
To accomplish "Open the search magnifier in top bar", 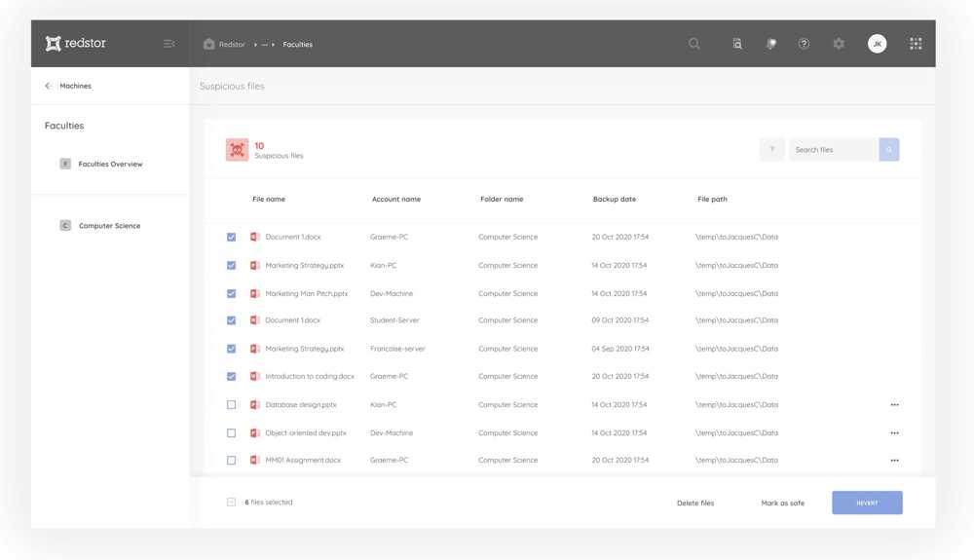I will [x=694, y=44].
